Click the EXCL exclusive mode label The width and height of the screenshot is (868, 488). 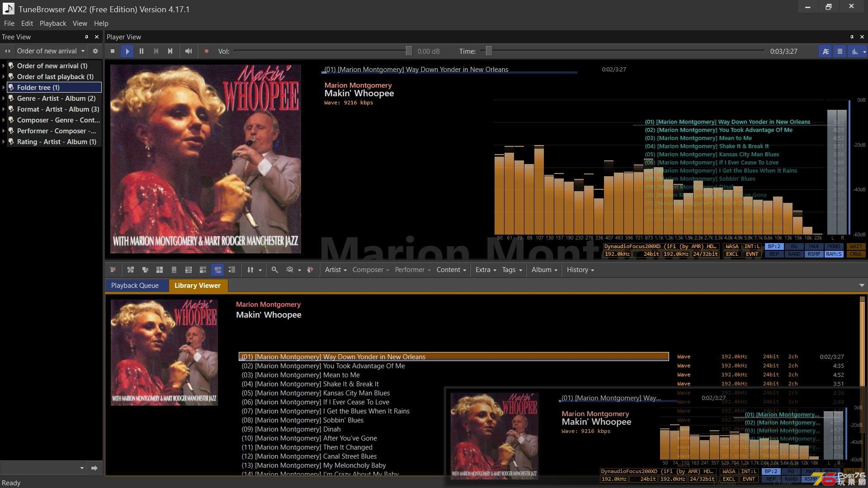pos(732,254)
